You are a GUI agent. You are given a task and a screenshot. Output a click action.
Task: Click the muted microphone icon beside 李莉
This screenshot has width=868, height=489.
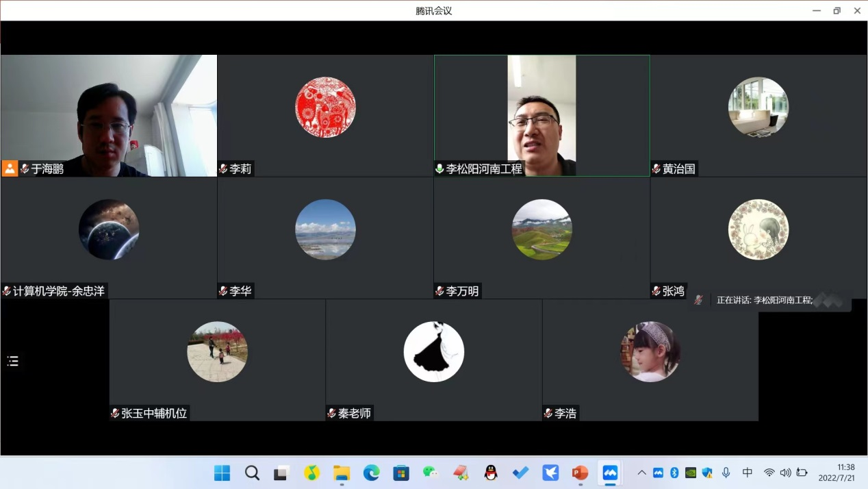(x=223, y=168)
